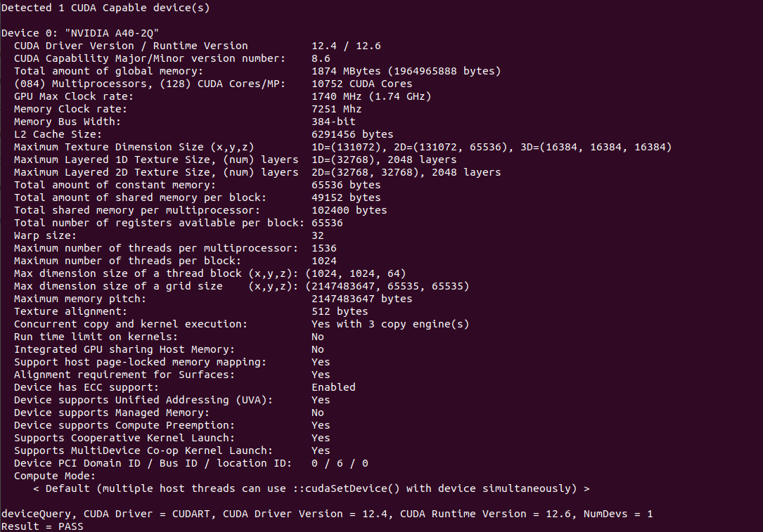The height and width of the screenshot is (532, 763).
Task: Click the GPU Max Clock rate value
Action: [371, 96]
